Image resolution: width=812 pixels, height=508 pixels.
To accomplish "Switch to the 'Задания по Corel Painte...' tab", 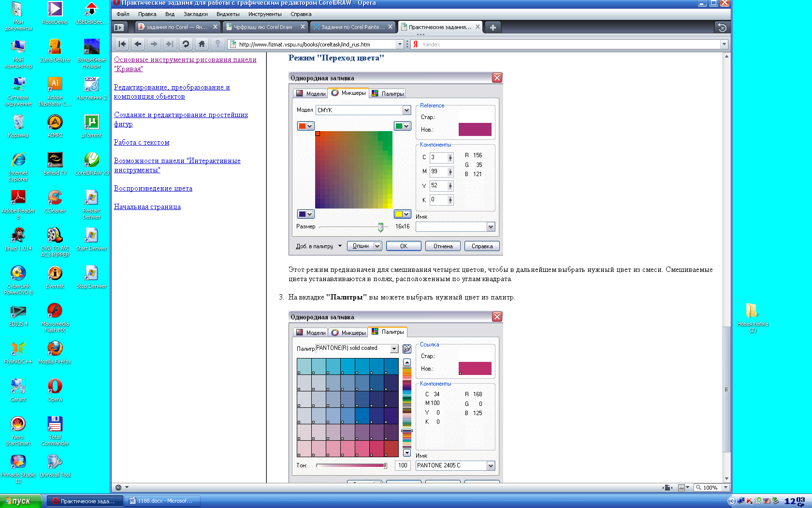I will (353, 27).
